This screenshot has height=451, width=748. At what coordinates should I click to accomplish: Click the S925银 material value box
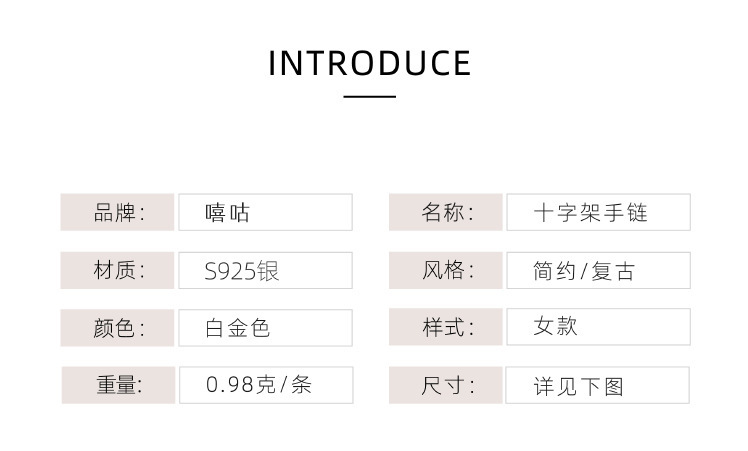pyautogui.click(x=265, y=270)
